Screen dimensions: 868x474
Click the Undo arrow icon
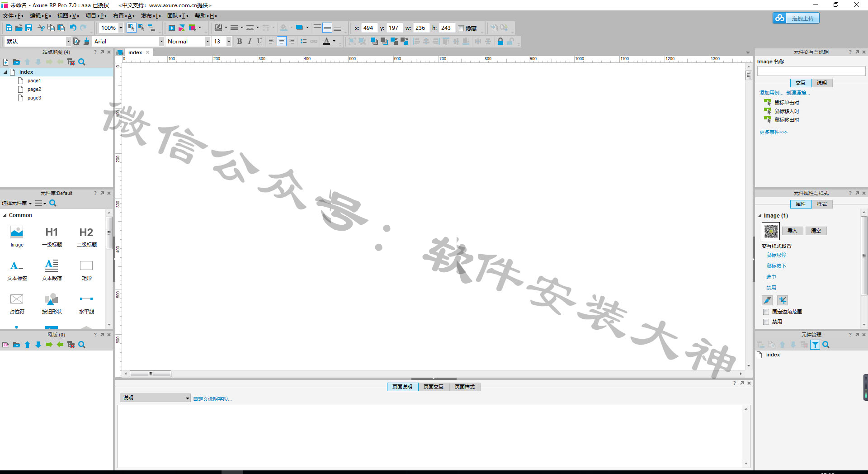(73, 28)
